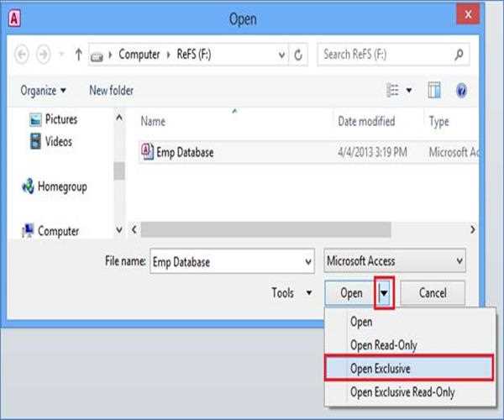
Task: Go forward with the Forward arrow button
Action: (x=44, y=55)
